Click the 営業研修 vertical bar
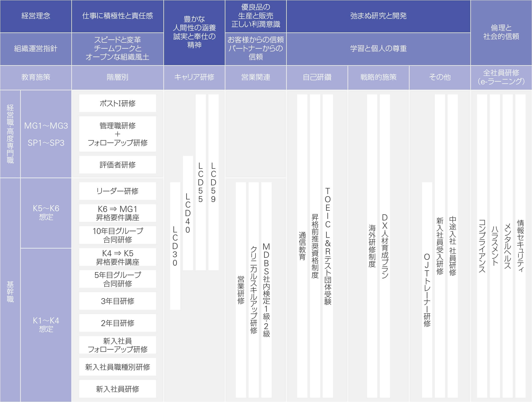 pyautogui.click(x=241, y=290)
